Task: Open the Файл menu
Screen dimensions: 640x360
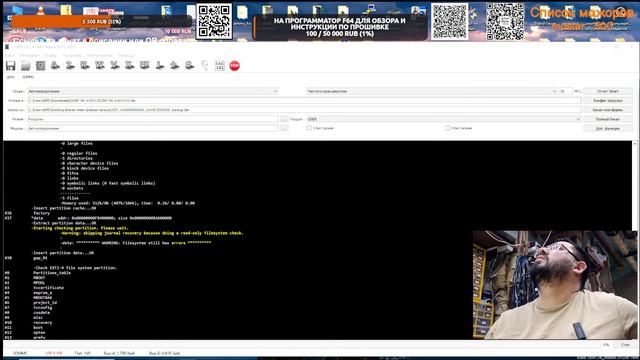Action: (9, 55)
